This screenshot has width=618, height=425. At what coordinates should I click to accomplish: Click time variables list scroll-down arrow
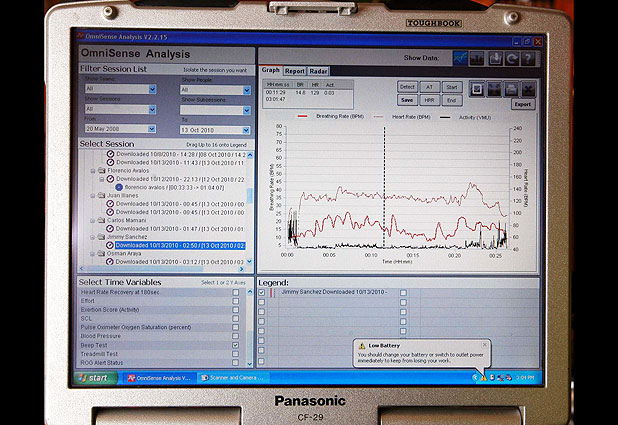click(249, 363)
